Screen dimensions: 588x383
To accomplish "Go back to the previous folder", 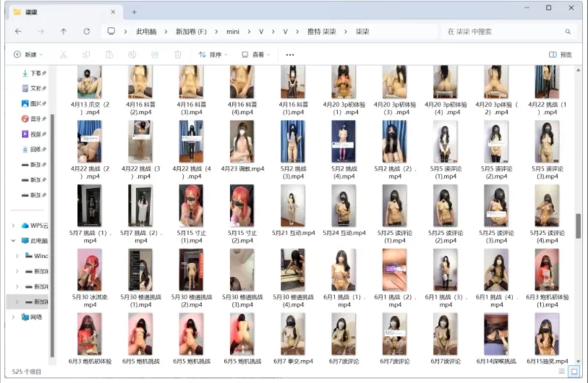I will [x=18, y=32].
